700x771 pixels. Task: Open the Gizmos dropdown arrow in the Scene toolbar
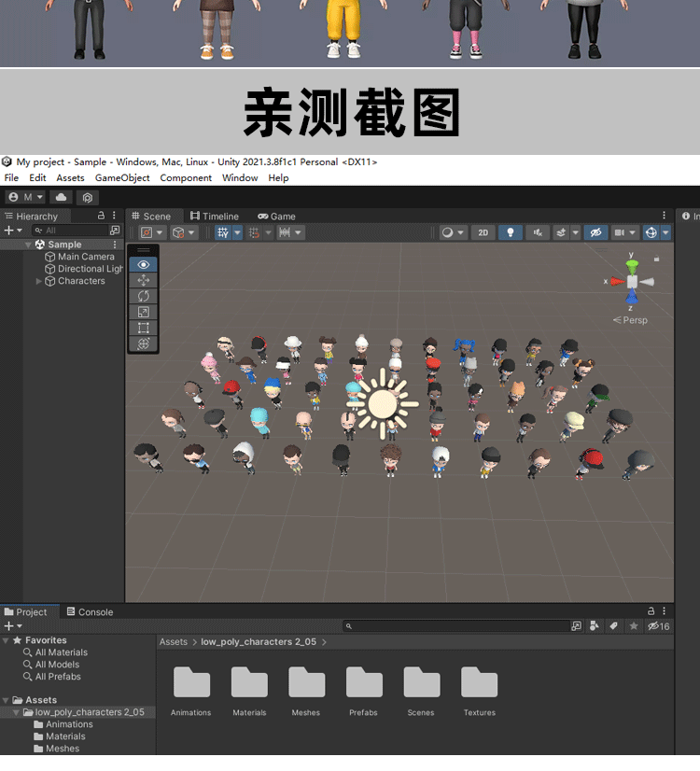pyautogui.click(x=665, y=232)
